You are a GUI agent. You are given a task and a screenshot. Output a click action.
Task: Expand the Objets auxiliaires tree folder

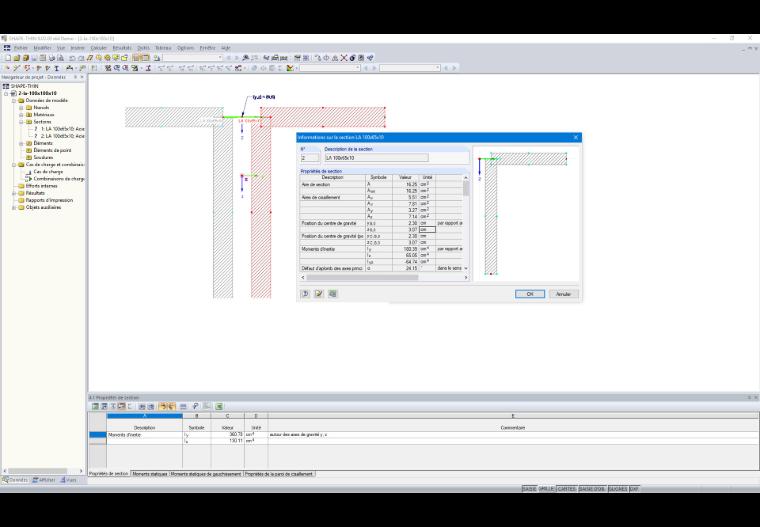14,208
